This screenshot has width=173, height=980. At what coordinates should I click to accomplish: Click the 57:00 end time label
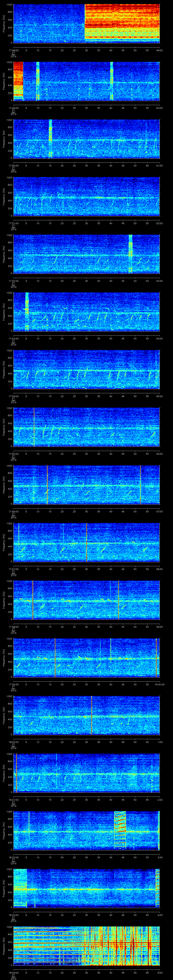160,511
